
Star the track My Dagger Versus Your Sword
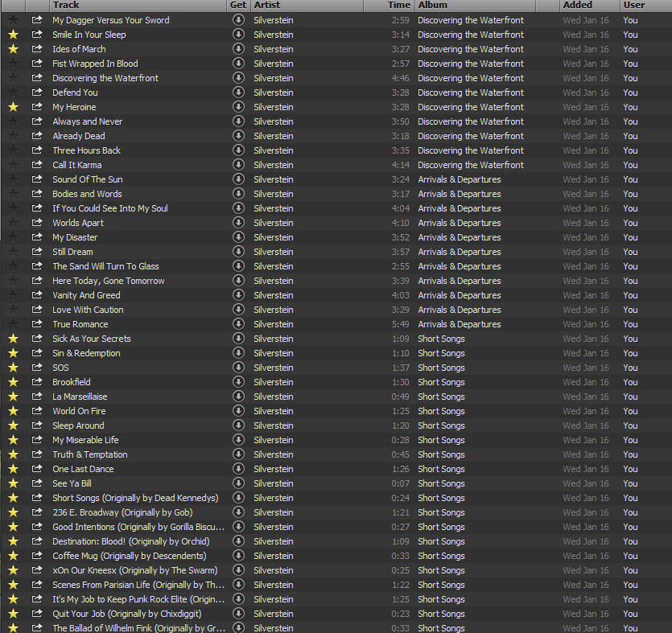pos(14,20)
